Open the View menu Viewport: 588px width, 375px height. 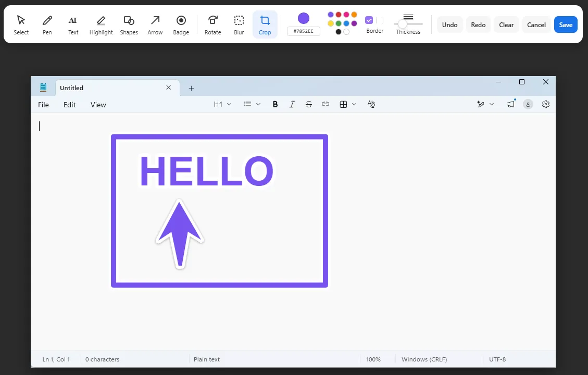98,105
